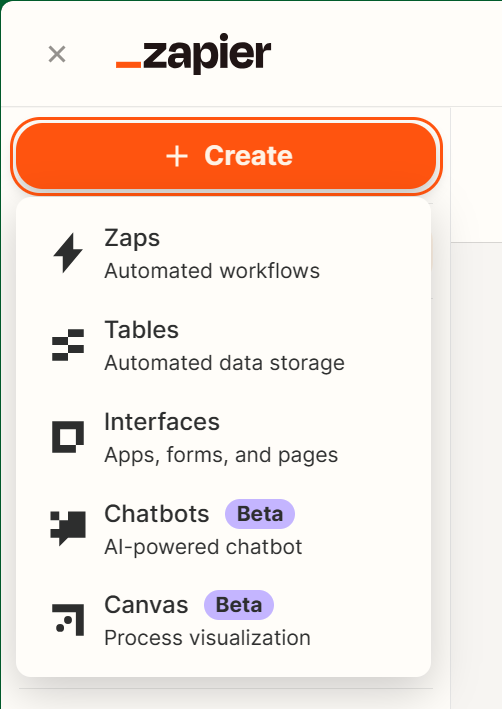Open Chatbots from the menu
This screenshot has width=502, height=709.
(223, 529)
